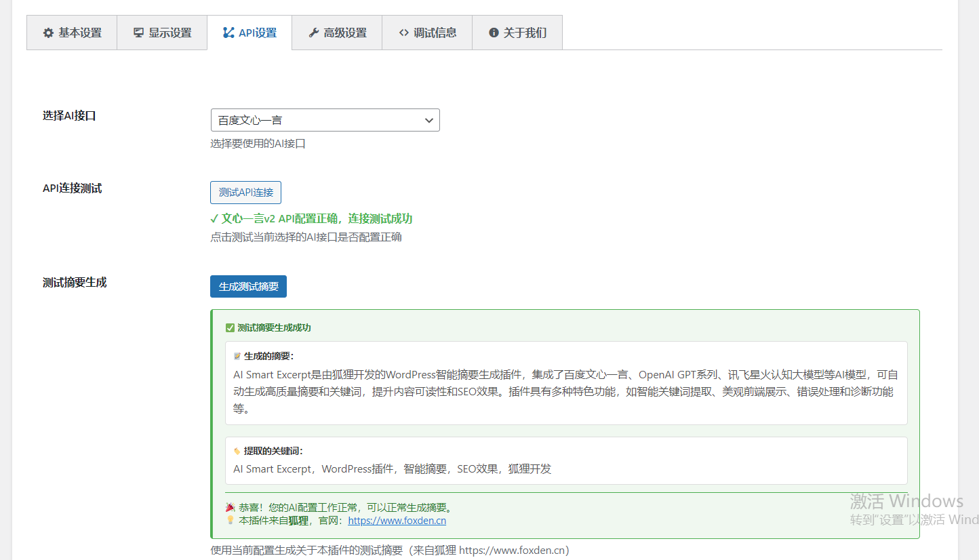Click the party popper icon beside 恭喜
Viewport: 979px width, 560px height.
230,507
